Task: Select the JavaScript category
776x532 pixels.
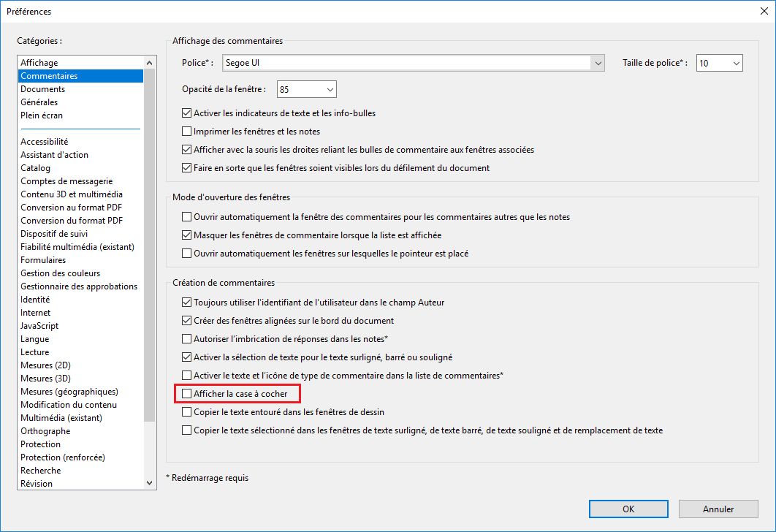Action: tap(80, 326)
